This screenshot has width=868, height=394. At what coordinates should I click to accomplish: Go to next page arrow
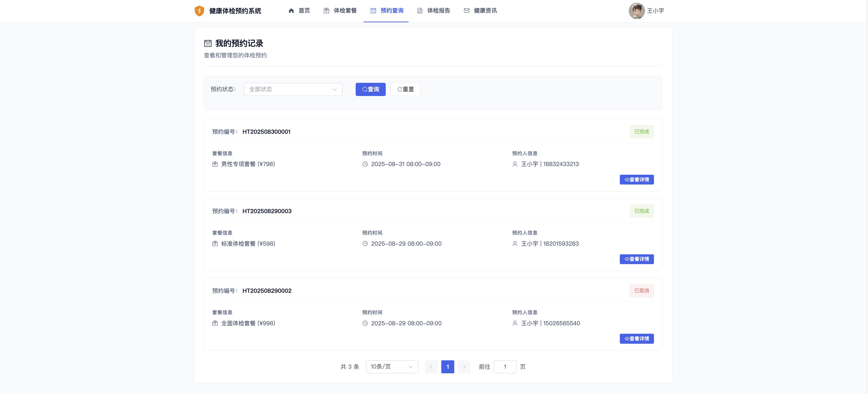pos(464,367)
